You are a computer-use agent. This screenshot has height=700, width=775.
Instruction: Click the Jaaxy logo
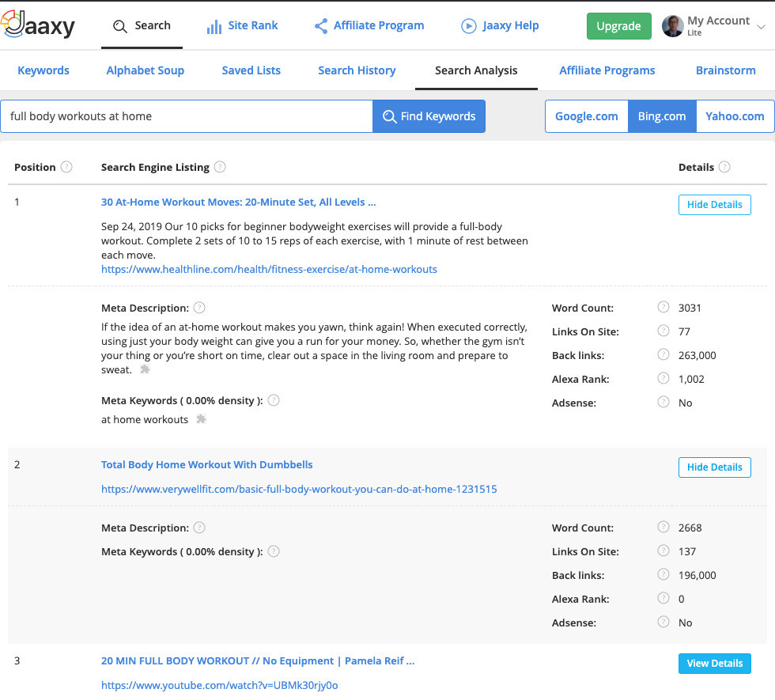tap(38, 25)
